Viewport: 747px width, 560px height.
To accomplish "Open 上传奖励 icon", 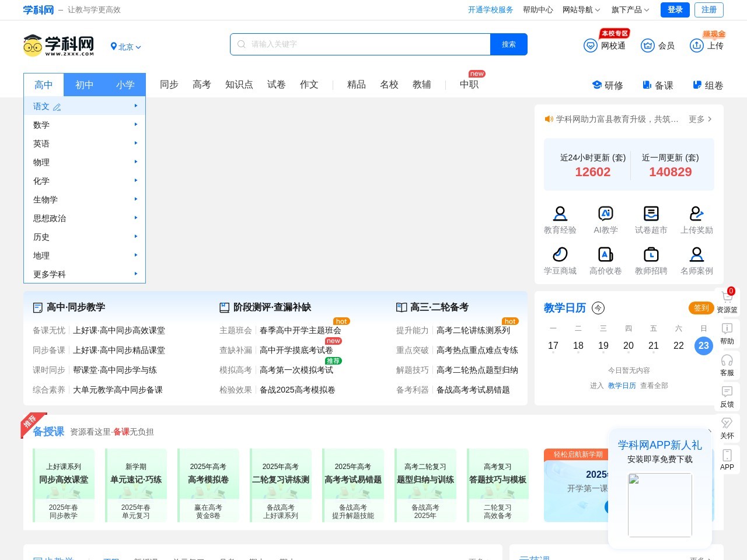I will click(x=697, y=213).
